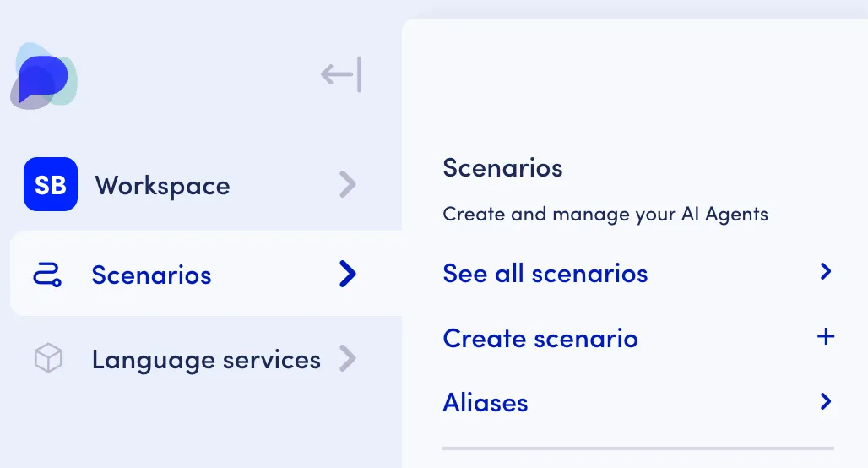Click the arrow icon next to Aliases

[x=826, y=401]
